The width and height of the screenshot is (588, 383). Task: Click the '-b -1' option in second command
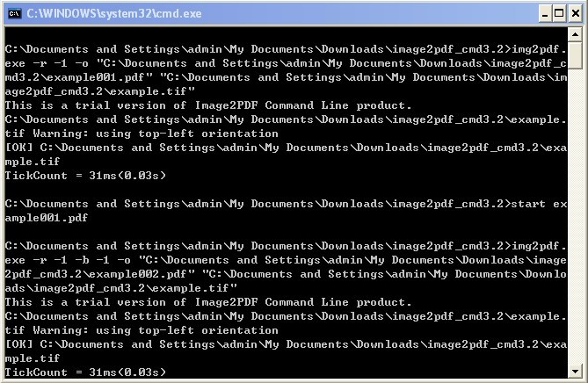[x=92, y=260]
